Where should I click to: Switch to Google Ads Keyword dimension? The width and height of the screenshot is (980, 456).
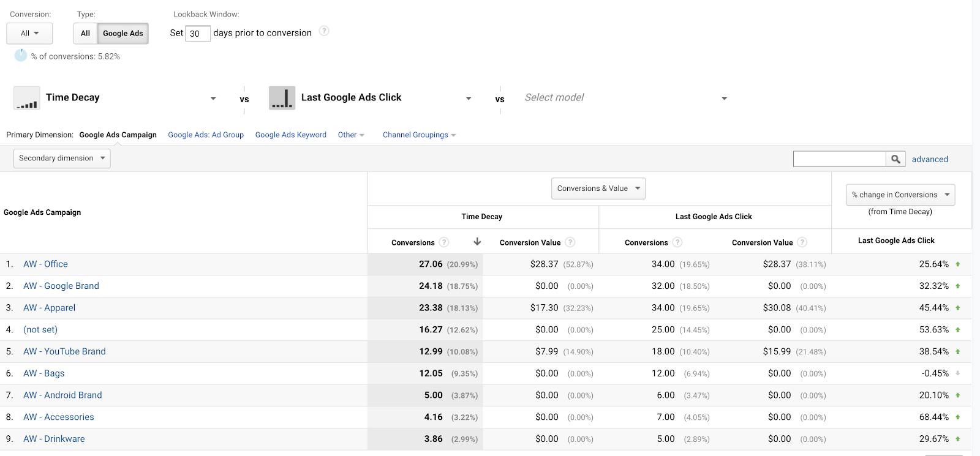click(x=291, y=135)
